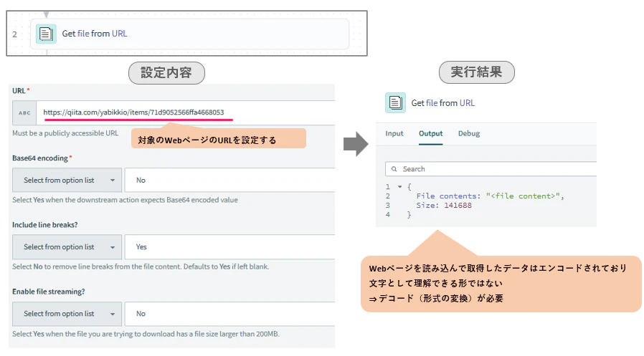Click the 設定内容 label button
Viewport: 644px width, 356px height.
166,73
